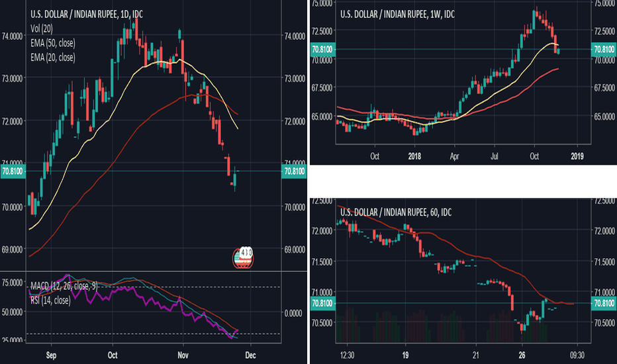Click the 50.0000 value on RSI pane's left axis
The height and width of the screenshot is (364, 617).
click(12, 312)
